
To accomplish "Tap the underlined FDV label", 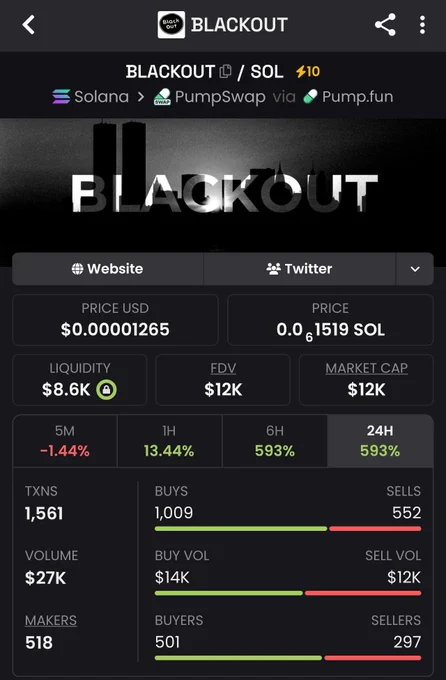I will 223,368.
